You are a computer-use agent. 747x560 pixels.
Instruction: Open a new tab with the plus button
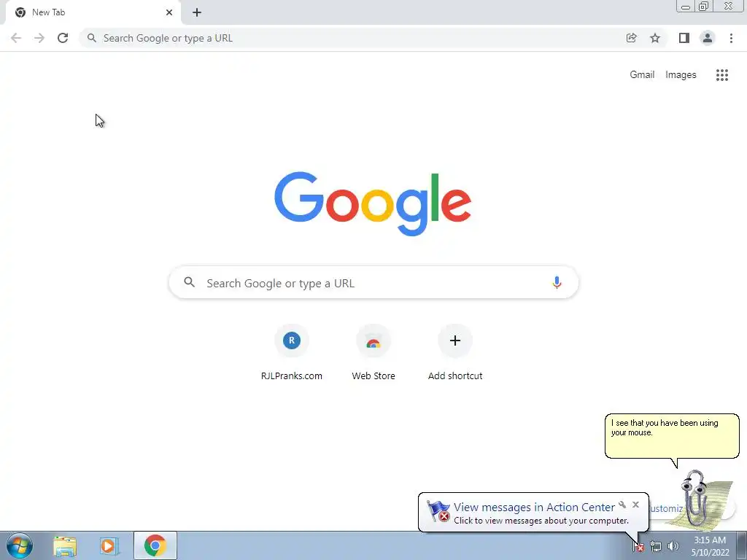(197, 12)
